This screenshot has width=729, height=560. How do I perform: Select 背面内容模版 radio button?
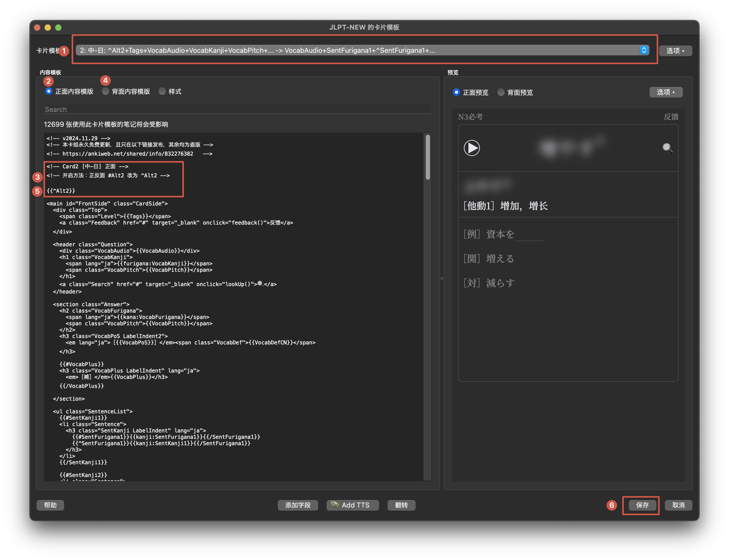(106, 91)
